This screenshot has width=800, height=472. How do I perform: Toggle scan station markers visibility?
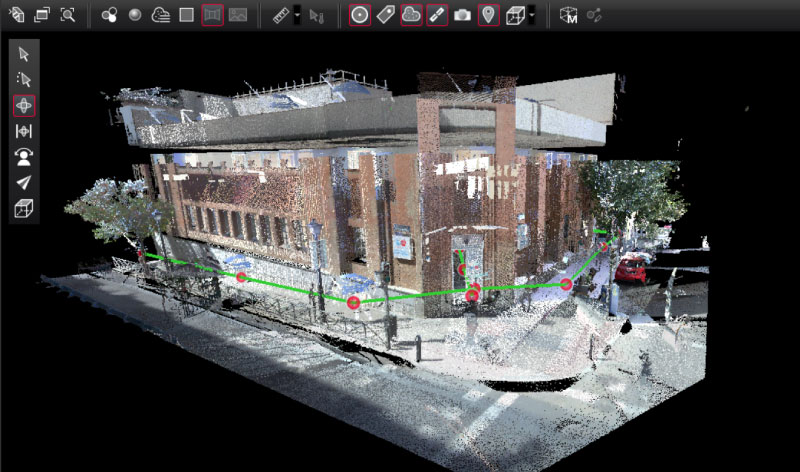[x=360, y=15]
